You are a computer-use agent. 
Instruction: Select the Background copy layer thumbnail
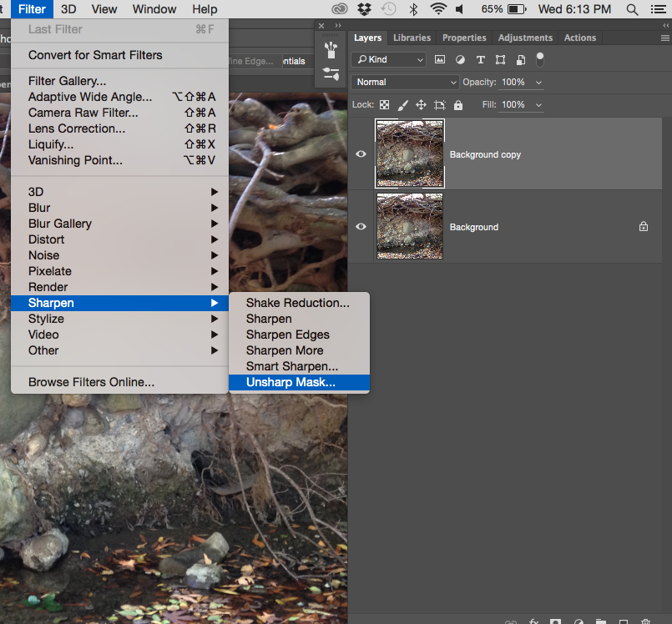410,153
